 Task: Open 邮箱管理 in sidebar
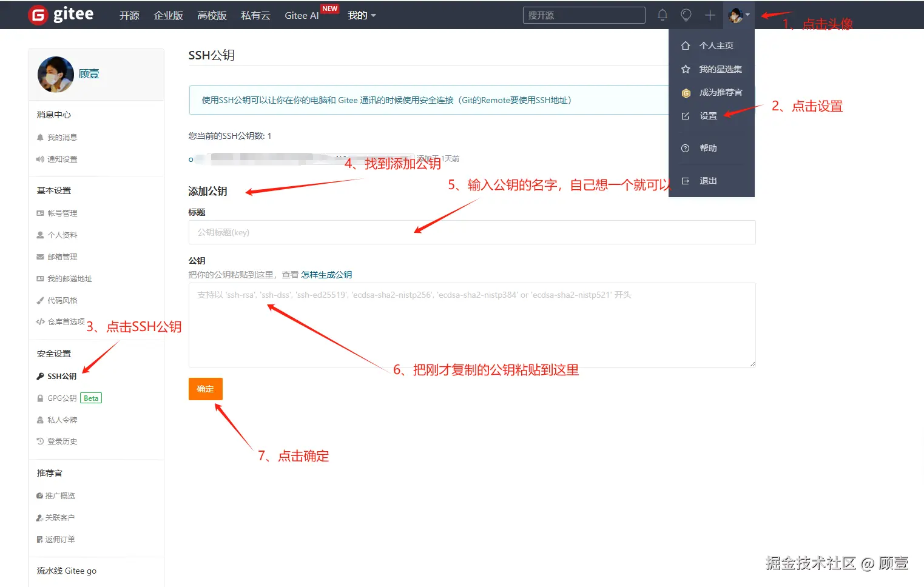coord(62,257)
